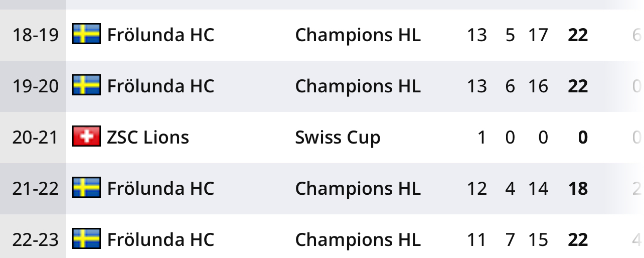
Task: Select the 20-21 season cell
Action: [x=35, y=138]
